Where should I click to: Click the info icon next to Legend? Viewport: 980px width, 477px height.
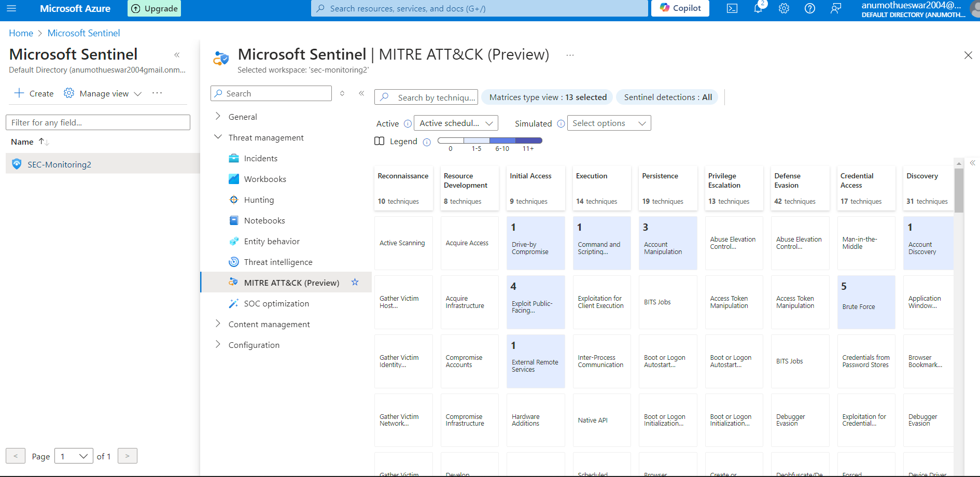point(427,142)
